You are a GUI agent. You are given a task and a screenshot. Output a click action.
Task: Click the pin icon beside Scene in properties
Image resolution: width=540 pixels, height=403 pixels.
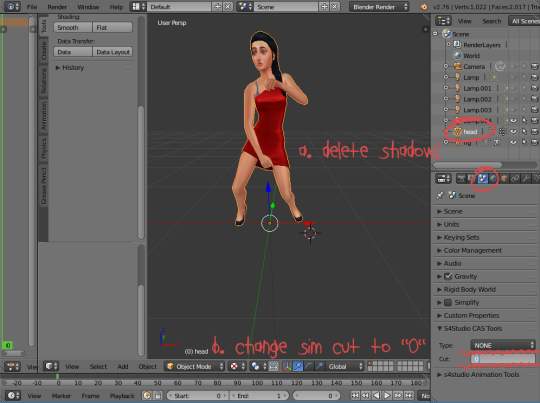point(440,196)
